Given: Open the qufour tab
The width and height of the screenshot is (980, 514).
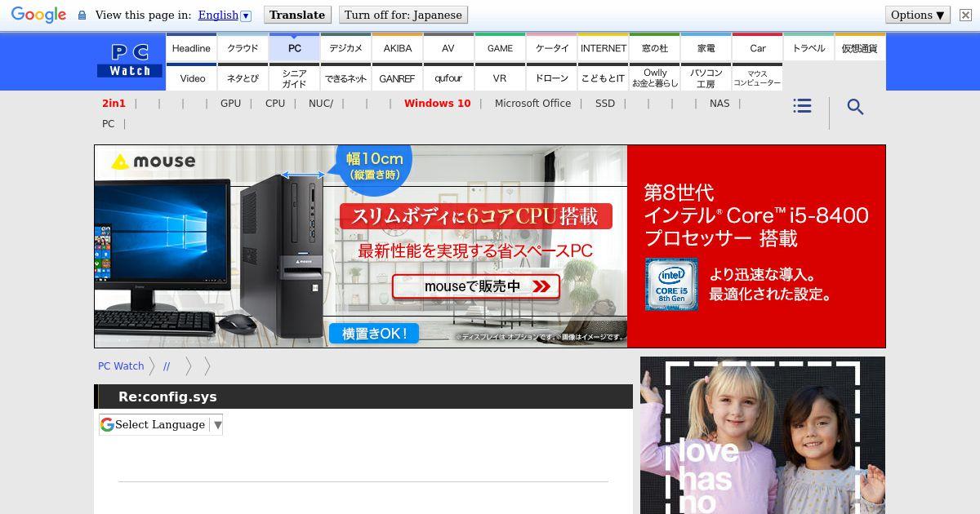Looking at the screenshot, I should 448,78.
